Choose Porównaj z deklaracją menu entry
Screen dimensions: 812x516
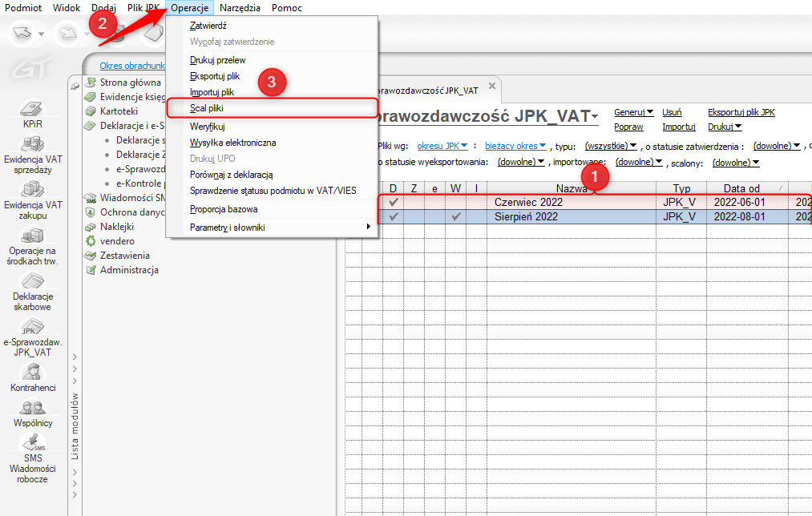pos(273,175)
